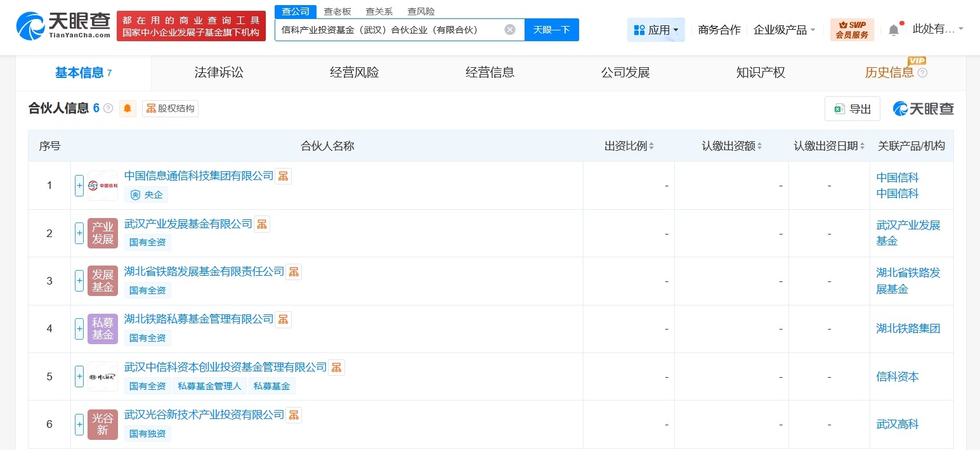This screenshot has height=450, width=980.
Task: Open alerts via bell icon beside 合伙人信息
Action: pos(128,108)
